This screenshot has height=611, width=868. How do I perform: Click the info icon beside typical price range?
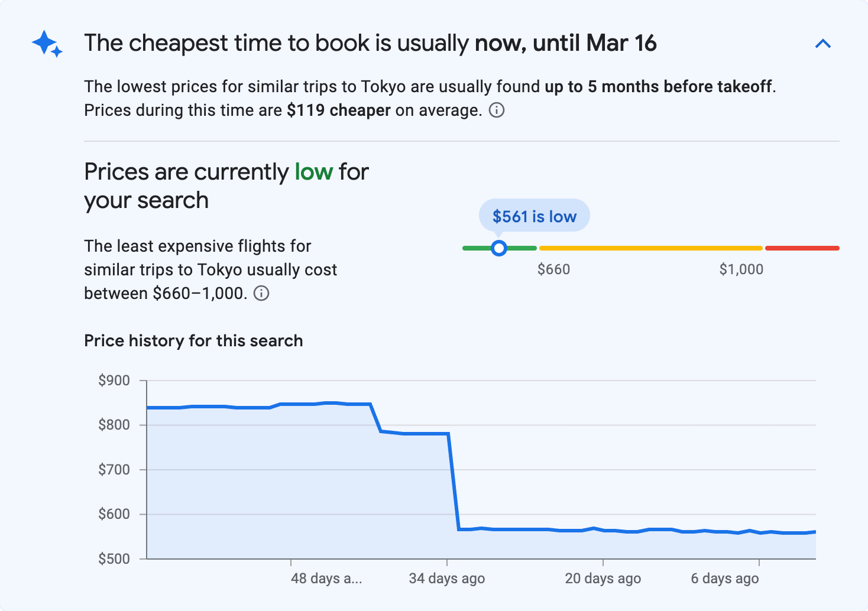tap(262, 293)
